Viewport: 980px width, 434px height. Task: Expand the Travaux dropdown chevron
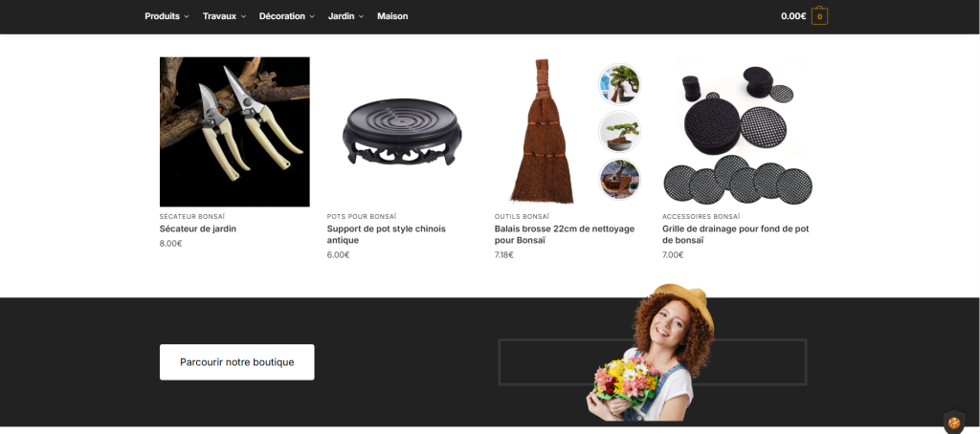244,17
